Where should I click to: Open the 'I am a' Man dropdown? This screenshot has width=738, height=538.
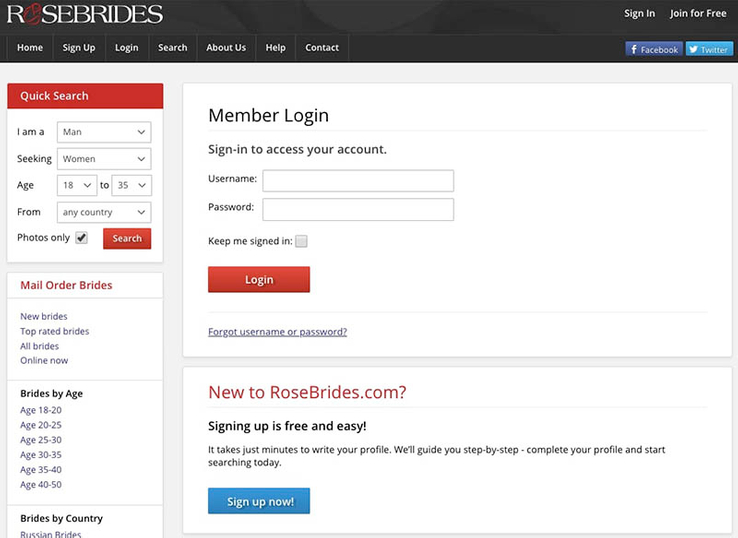tap(104, 132)
